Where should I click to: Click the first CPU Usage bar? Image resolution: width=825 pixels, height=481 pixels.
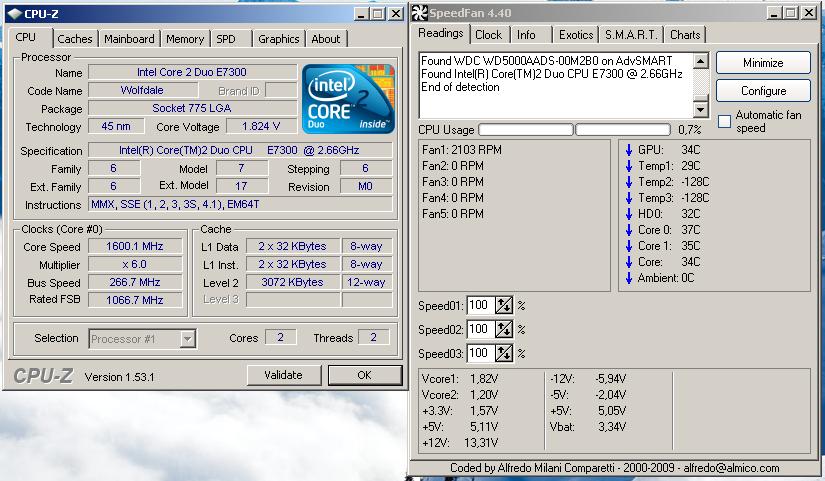pyautogui.click(x=526, y=129)
